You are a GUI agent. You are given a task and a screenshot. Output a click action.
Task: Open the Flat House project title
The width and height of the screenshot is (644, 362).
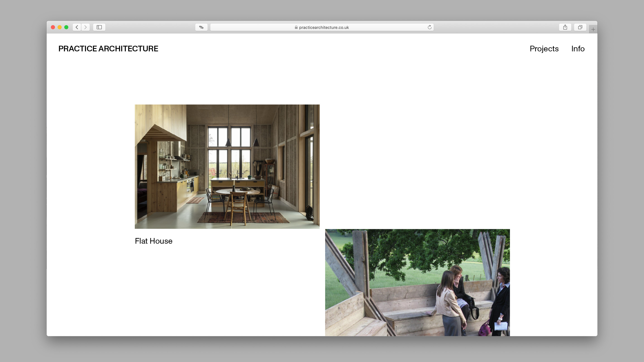153,241
